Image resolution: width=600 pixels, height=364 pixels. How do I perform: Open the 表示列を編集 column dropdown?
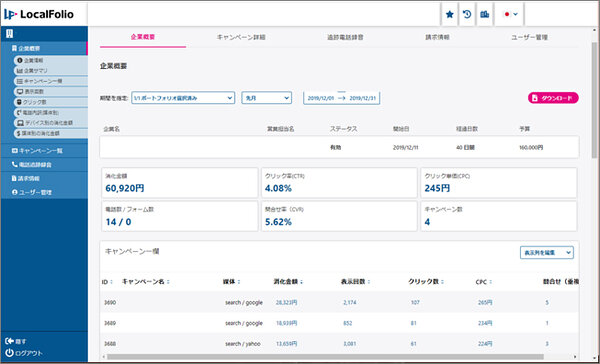pos(546,253)
